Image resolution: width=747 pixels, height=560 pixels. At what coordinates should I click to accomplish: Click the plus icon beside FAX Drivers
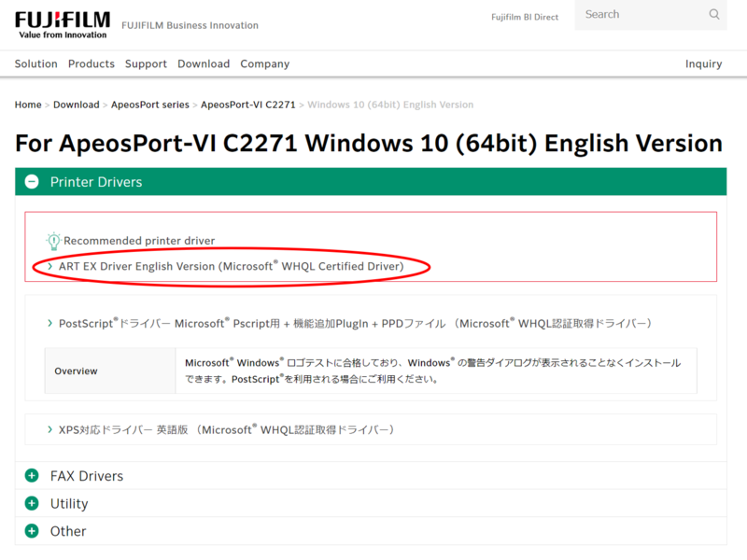tap(32, 476)
